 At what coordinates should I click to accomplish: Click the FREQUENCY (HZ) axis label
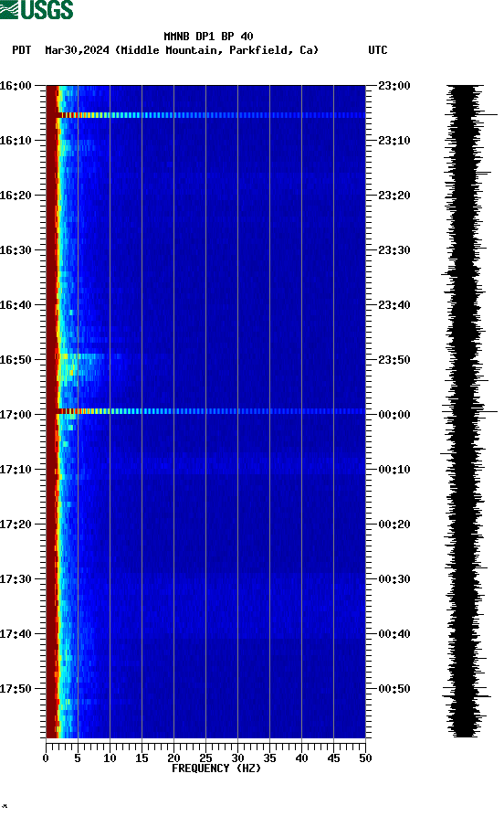pyautogui.click(x=216, y=768)
